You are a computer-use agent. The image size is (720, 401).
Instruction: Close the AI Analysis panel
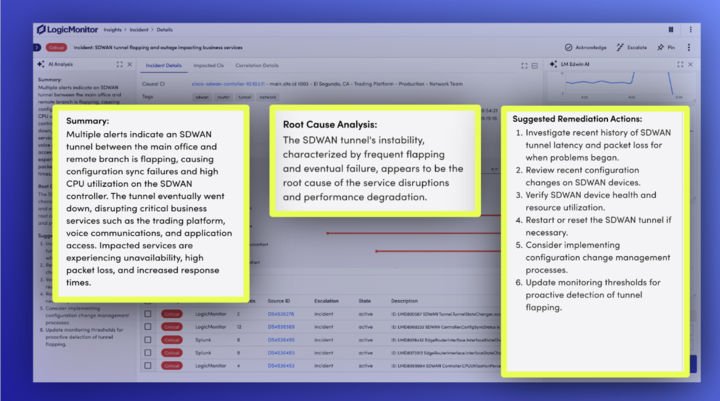pyautogui.click(x=129, y=64)
